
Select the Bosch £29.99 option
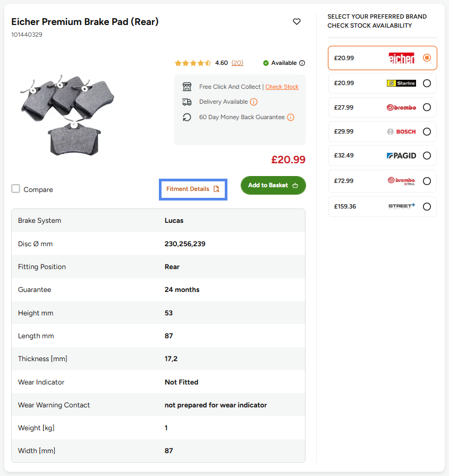click(382, 131)
